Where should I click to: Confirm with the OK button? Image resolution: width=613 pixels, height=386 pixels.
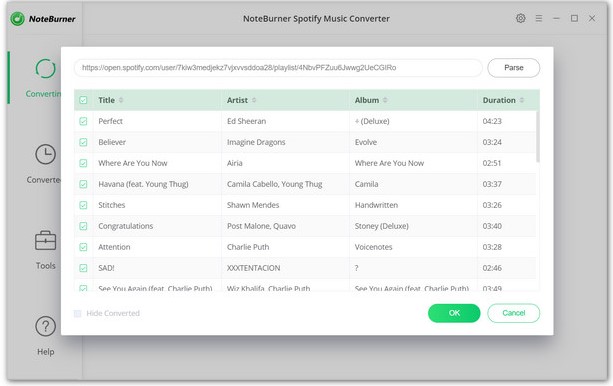(x=454, y=313)
